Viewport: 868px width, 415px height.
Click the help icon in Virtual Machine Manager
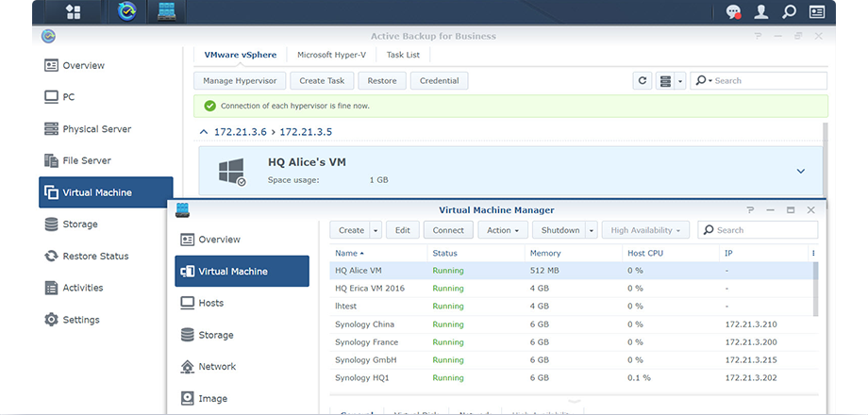pos(750,210)
